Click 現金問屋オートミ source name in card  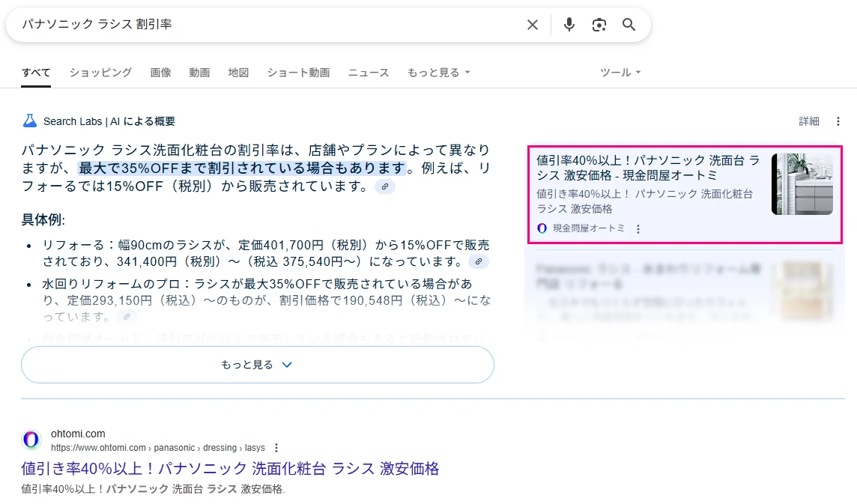click(589, 228)
